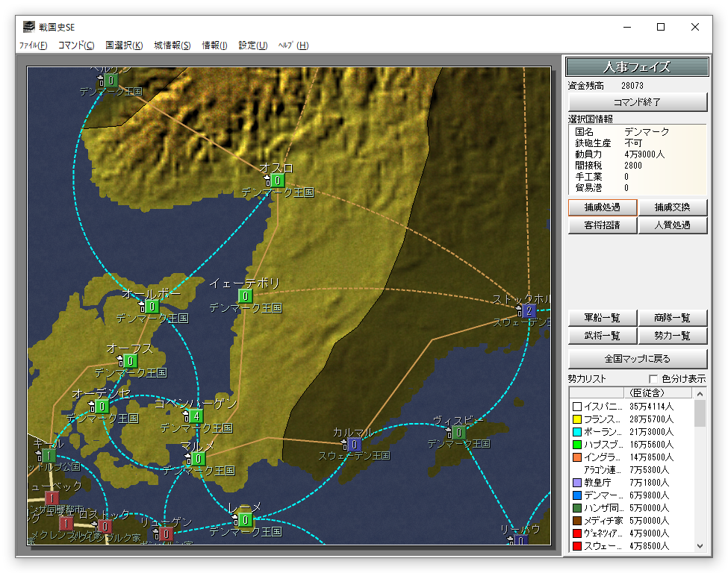Enable the 色分け表示 checkbox

(x=654, y=379)
